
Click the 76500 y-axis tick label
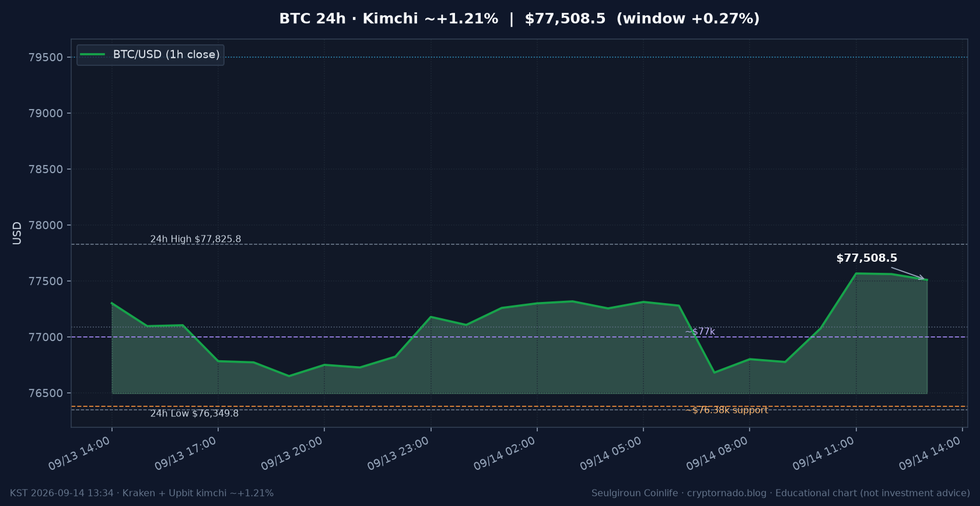pyautogui.click(x=45, y=393)
